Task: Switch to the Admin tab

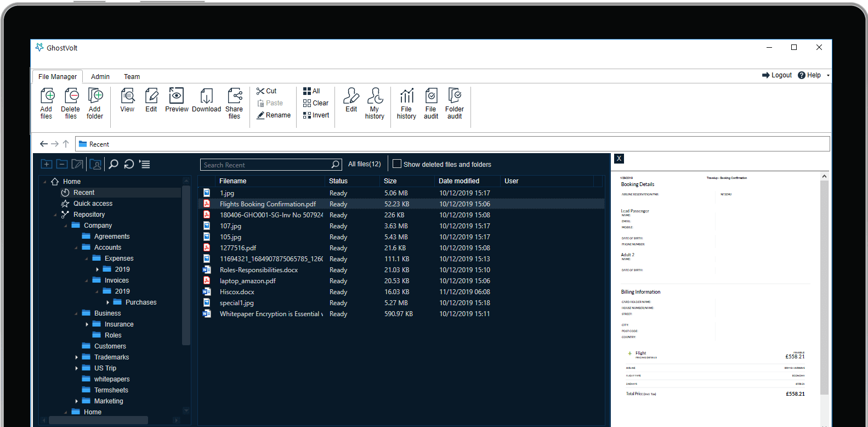Action: coord(100,77)
